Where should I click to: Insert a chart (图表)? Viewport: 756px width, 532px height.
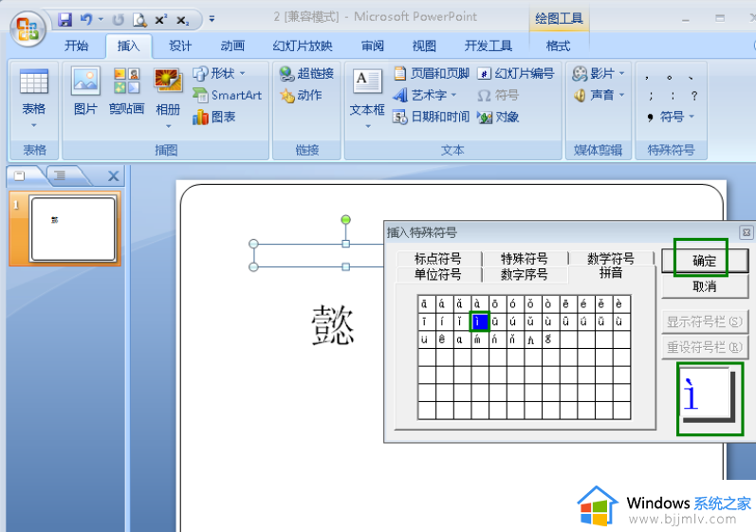click(214, 117)
